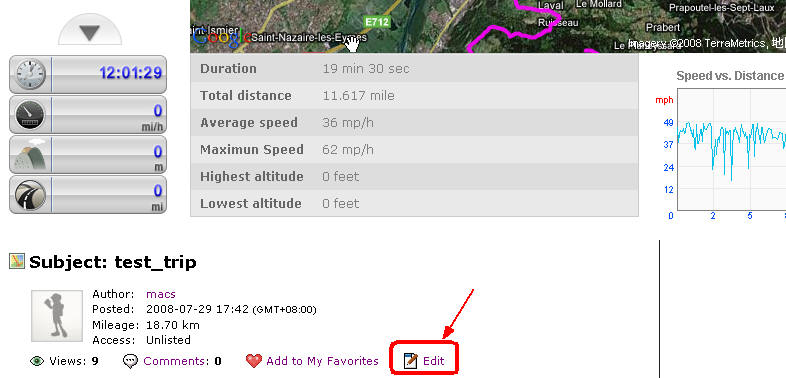Click the 12:01:29 time display
786x378 pixels.
131,73
